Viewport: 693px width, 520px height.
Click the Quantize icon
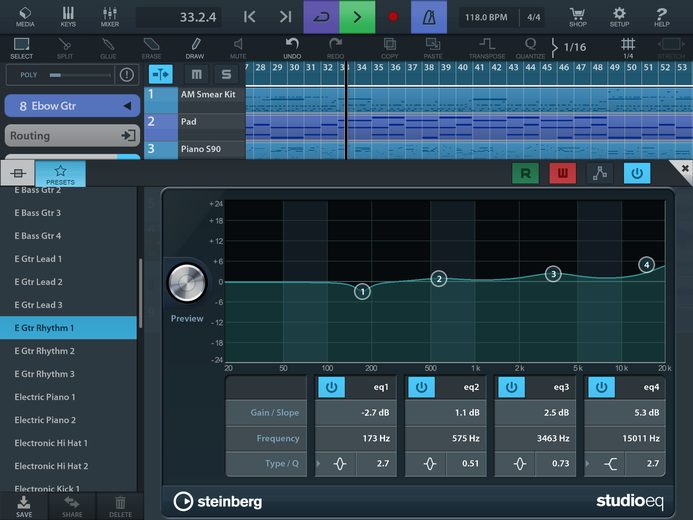pos(530,48)
